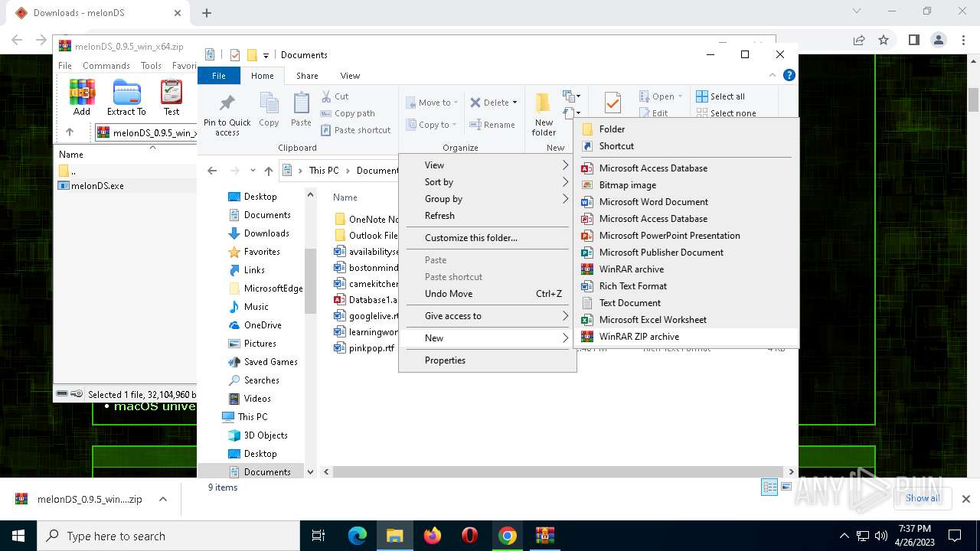Open Opera from taskbar
Image resolution: width=980 pixels, height=551 pixels.
click(x=470, y=536)
